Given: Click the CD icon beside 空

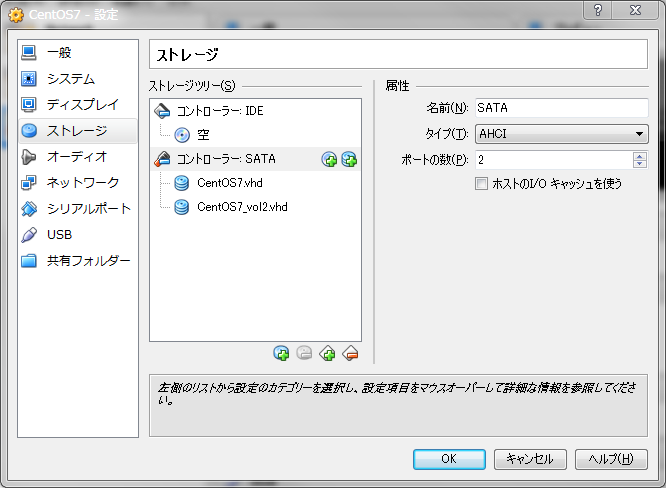Looking at the screenshot, I should pos(182,135).
